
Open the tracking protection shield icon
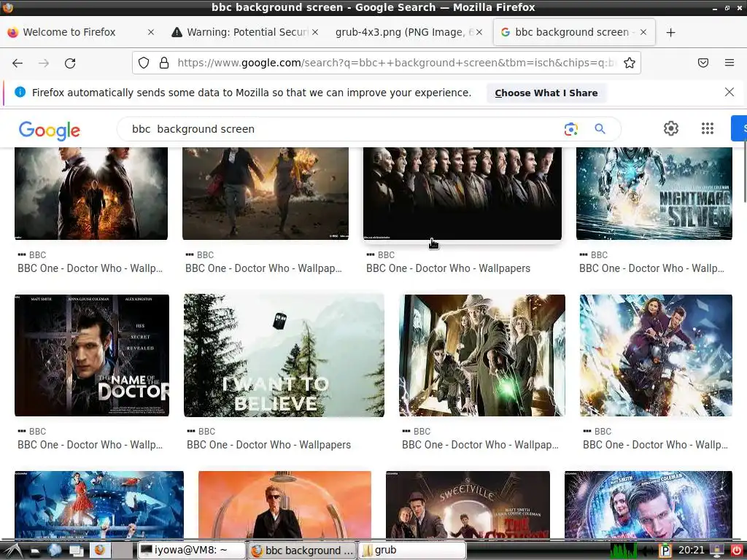coord(144,63)
